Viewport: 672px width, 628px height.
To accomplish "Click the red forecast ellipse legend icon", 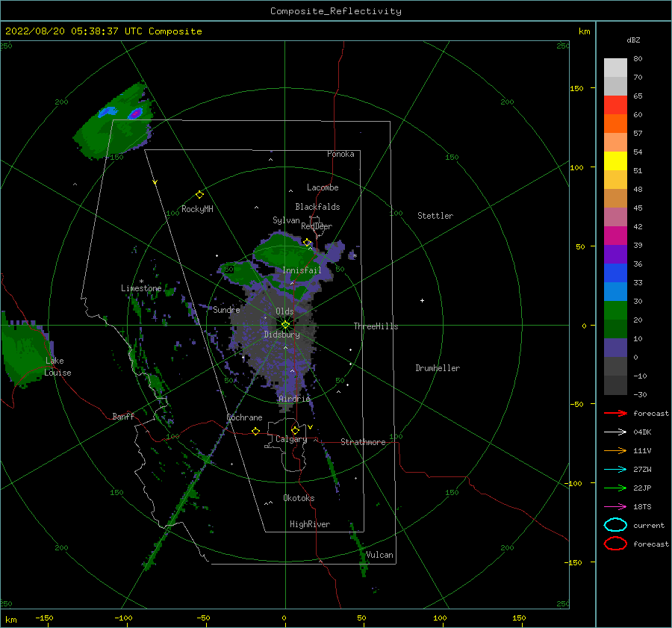I will pos(615,543).
